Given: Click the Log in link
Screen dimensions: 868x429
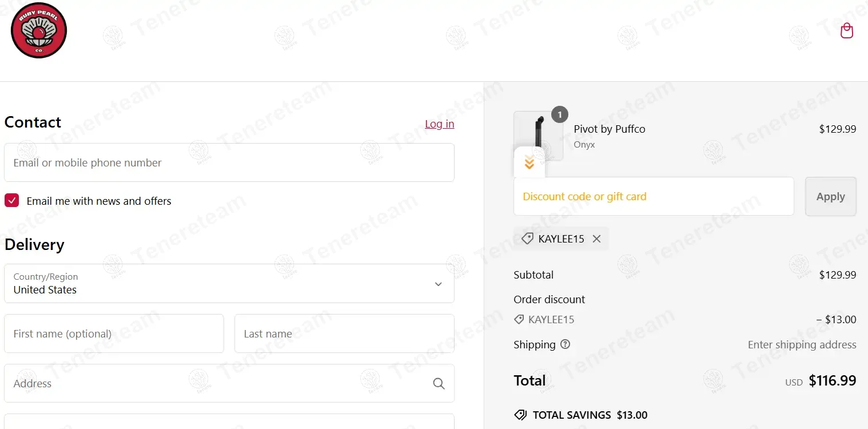Looking at the screenshot, I should point(439,124).
